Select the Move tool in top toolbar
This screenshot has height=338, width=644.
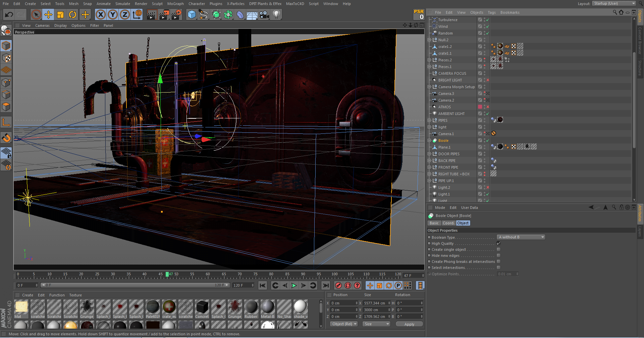48,15
